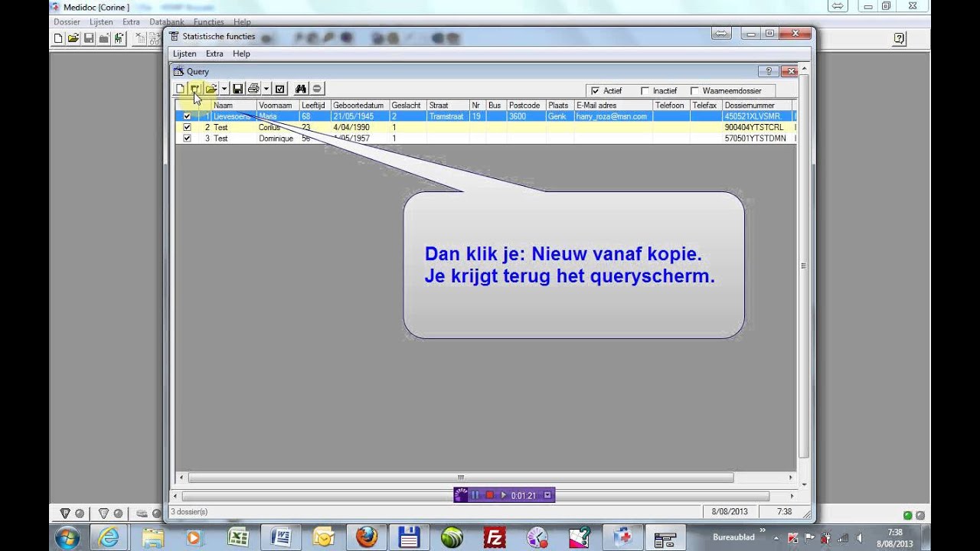The height and width of the screenshot is (551, 980).
Task: Click open folder icon in Medidoc main toolbar
Action: (x=73, y=38)
